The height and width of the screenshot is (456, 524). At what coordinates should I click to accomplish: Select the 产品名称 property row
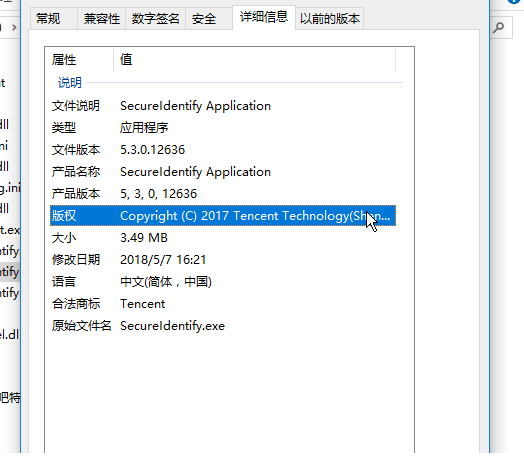coord(223,172)
